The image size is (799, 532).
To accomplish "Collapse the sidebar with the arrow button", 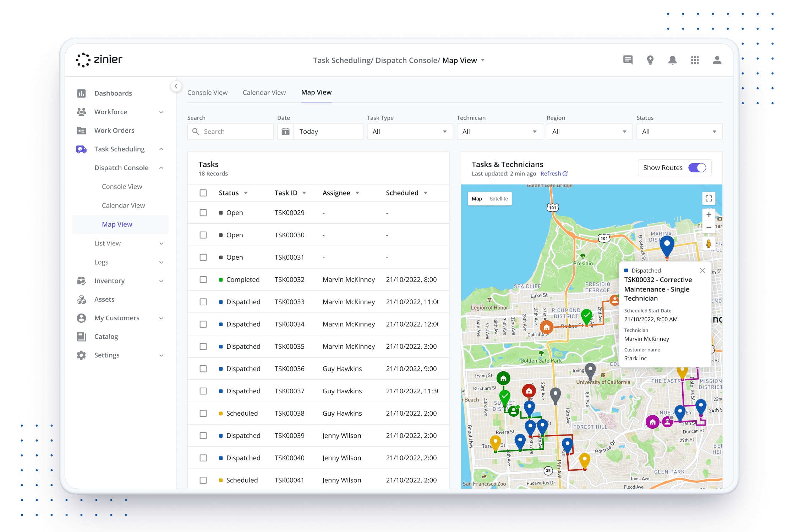I will [x=176, y=86].
